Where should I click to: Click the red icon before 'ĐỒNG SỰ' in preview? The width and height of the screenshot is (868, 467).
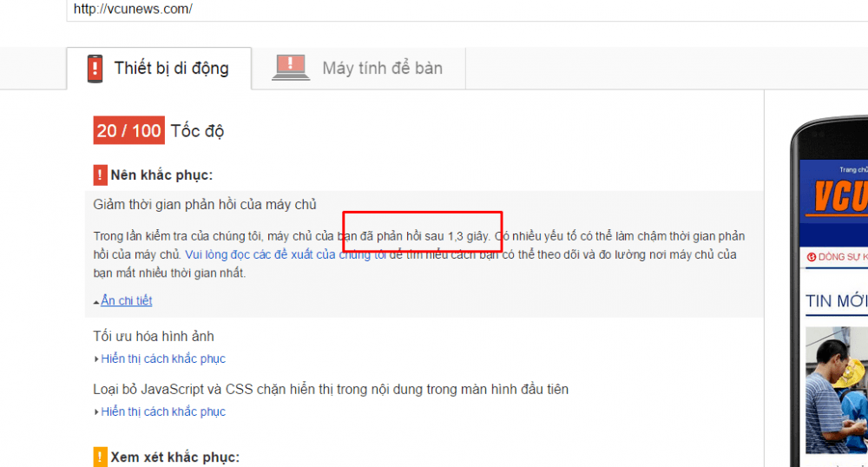point(812,258)
